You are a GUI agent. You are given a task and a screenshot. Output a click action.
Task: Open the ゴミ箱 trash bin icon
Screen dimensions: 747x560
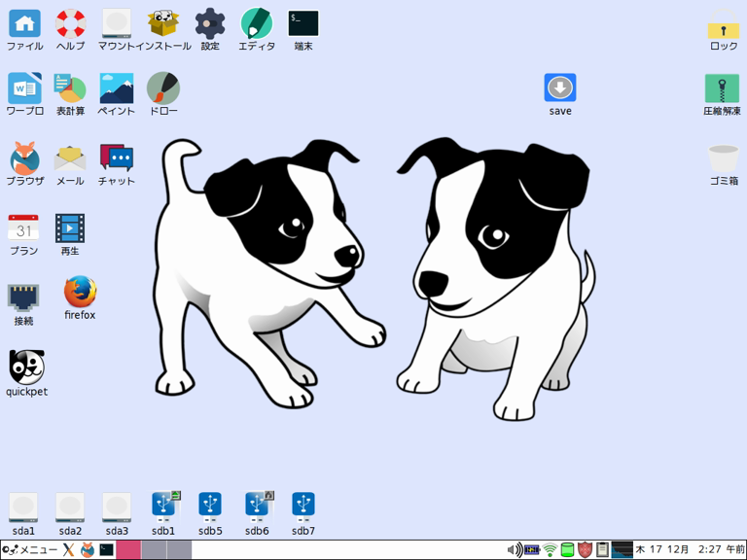(724, 158)
